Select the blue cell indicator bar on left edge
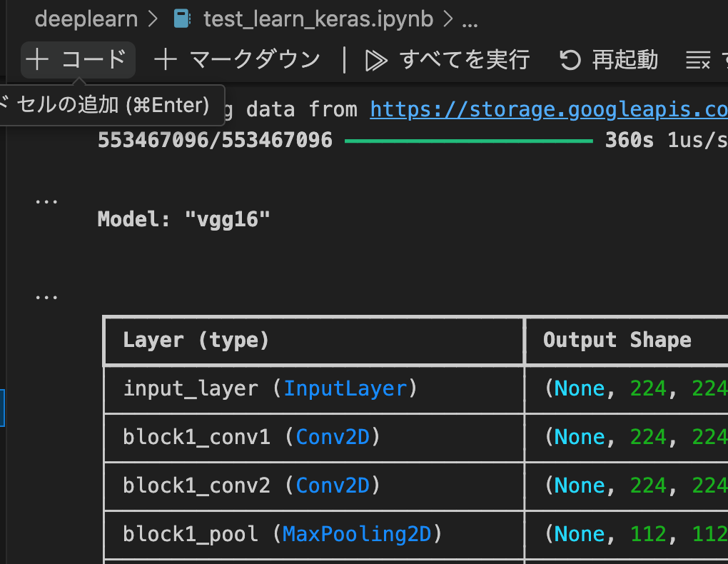This screenshot has width=728, height=564. tap(3, 407)
